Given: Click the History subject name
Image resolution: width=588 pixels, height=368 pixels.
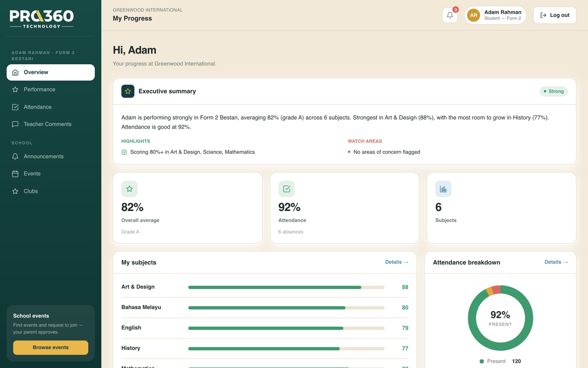Looking at the screenshot, I should pyautogui.click(x=131, y=348).
